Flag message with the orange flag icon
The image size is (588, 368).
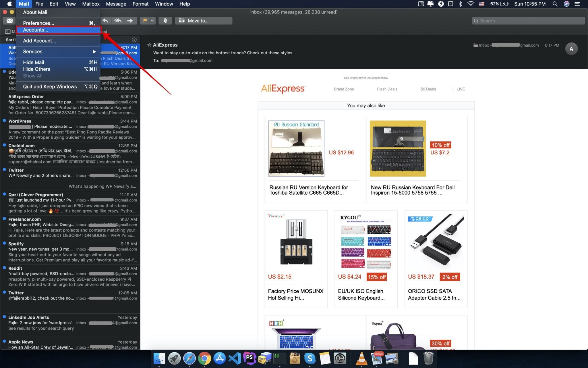[145, 21]
